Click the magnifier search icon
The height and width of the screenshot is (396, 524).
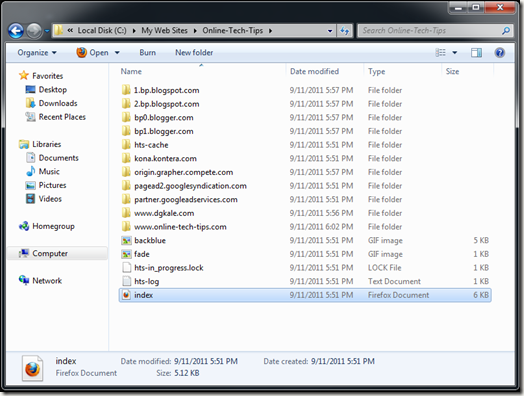[x=506, y=31]
